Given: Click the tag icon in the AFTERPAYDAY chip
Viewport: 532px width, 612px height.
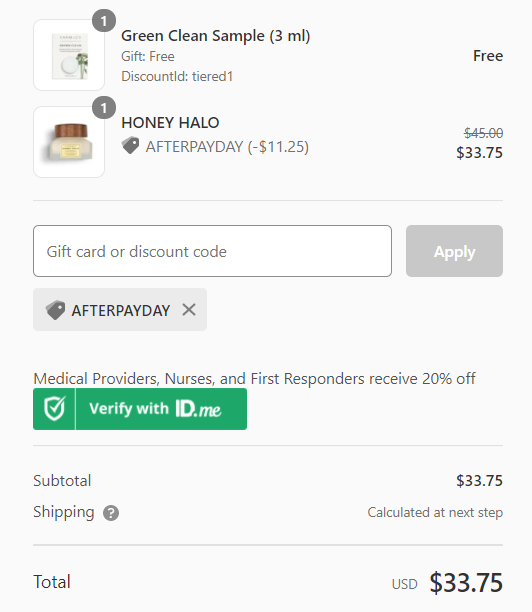Looking at the screenshot, I should pyautogui.click(x=55, y=310).
